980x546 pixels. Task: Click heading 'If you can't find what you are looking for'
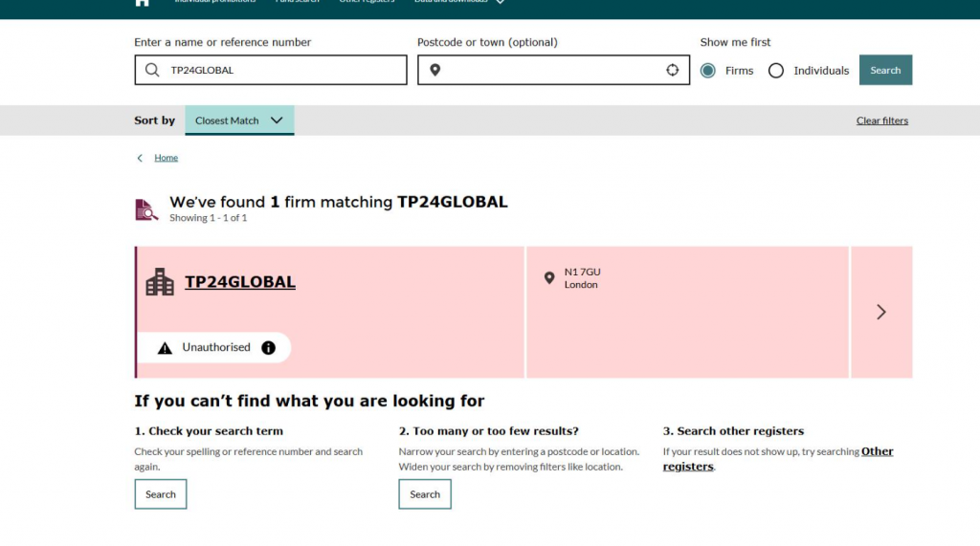pos(309,401)
